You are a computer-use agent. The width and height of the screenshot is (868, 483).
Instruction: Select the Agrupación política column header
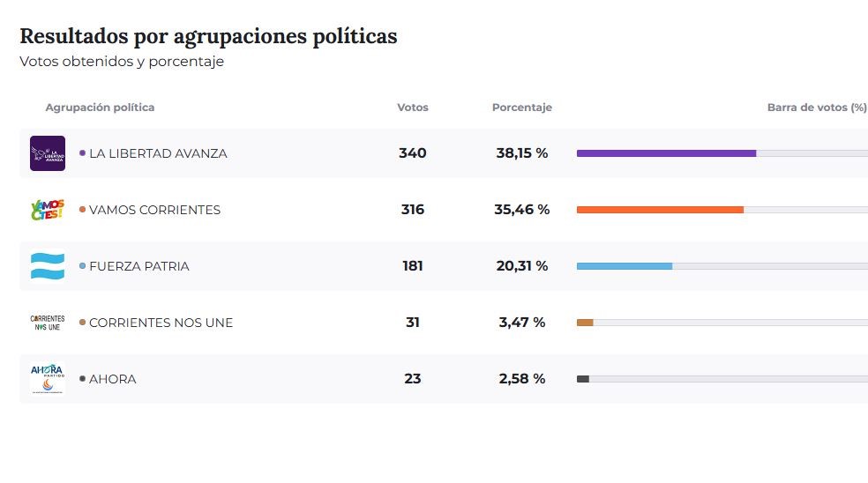100,108
